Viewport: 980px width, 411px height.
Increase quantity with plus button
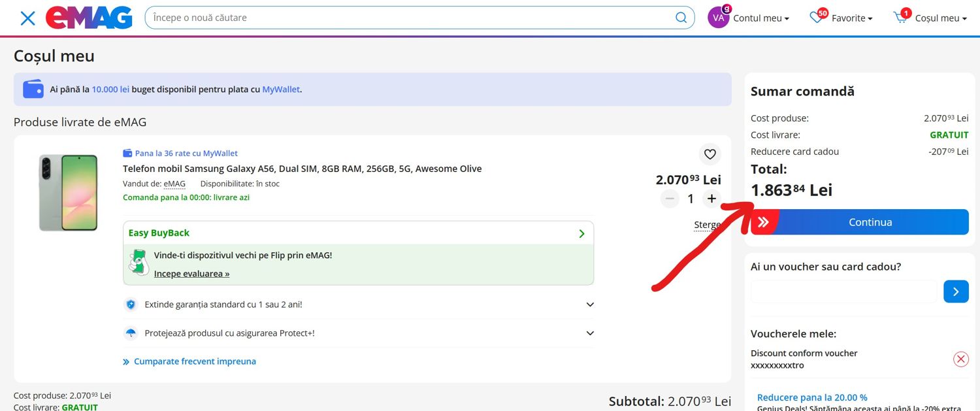[x=711, y=199]
